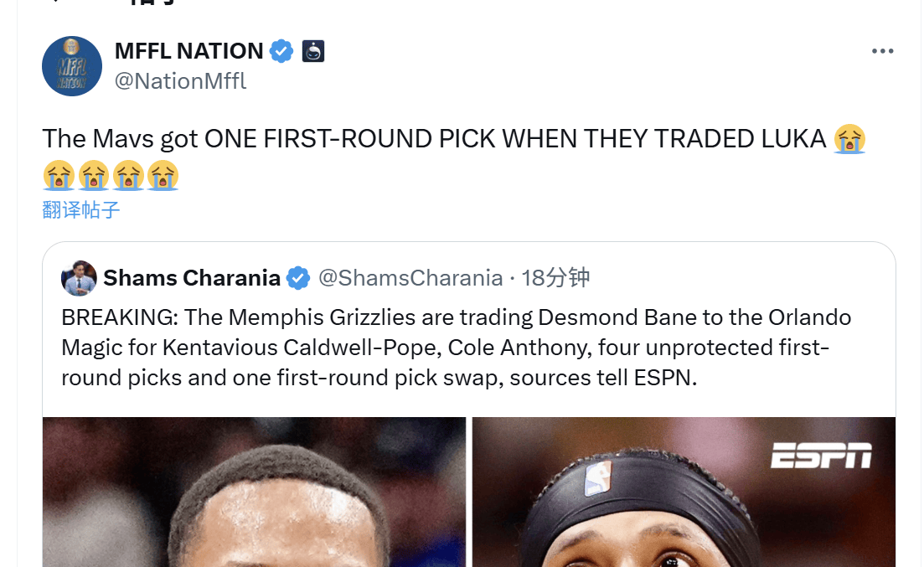924x567 pixels.
Task: Click the second-row crying emojis
Action: [111, 176]
